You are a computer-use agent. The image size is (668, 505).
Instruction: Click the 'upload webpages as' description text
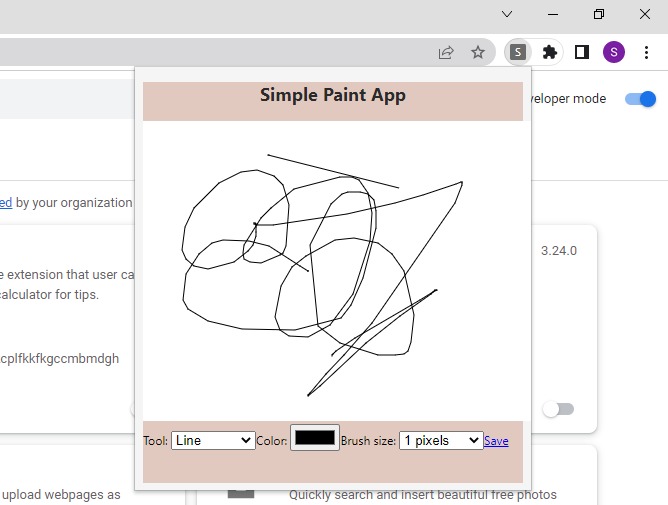[x=61, y=494]
